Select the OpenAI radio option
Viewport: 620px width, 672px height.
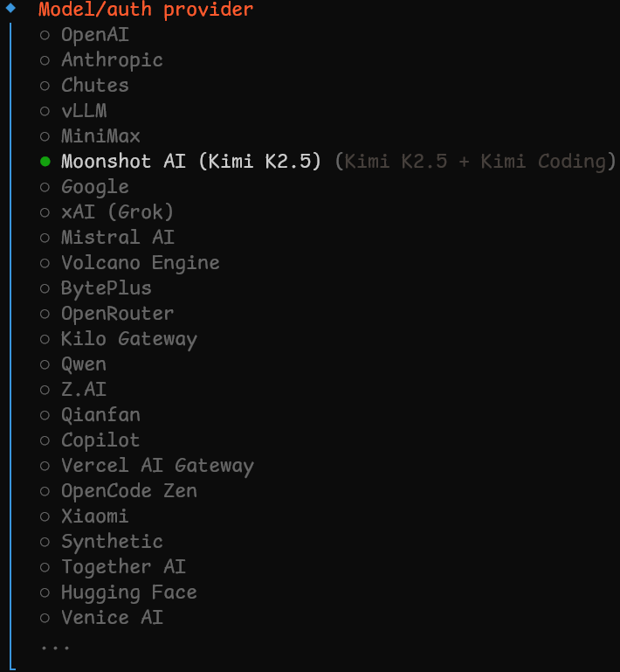95,35
